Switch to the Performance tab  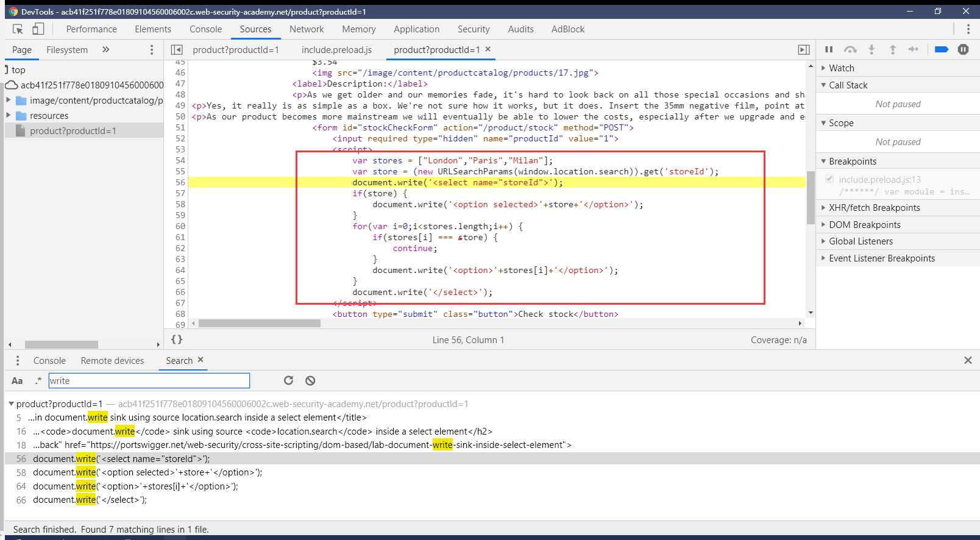(91, 29)
